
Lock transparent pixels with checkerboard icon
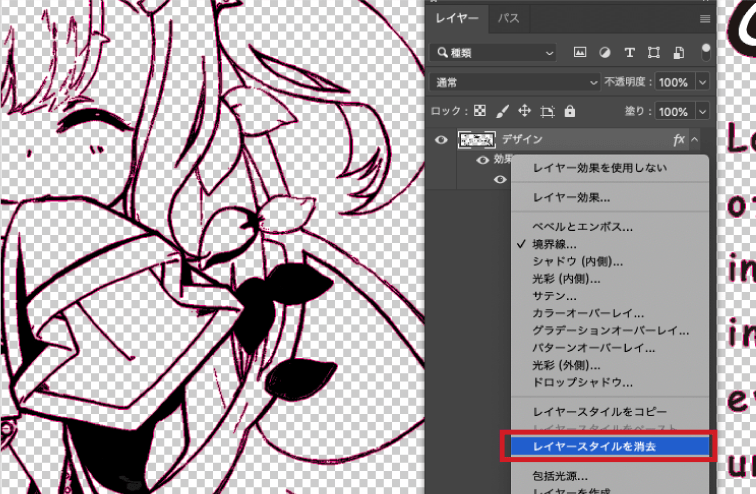click(478, 111)
